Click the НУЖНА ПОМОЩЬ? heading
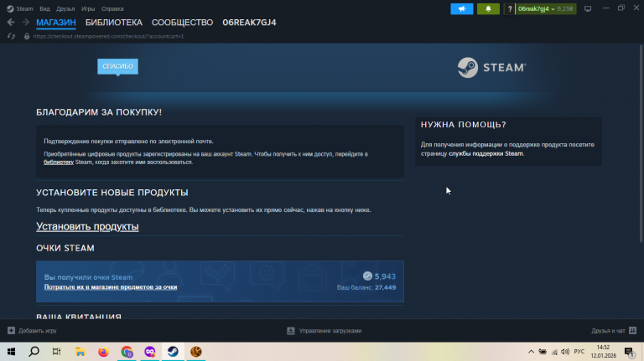 tap(463, 125)
